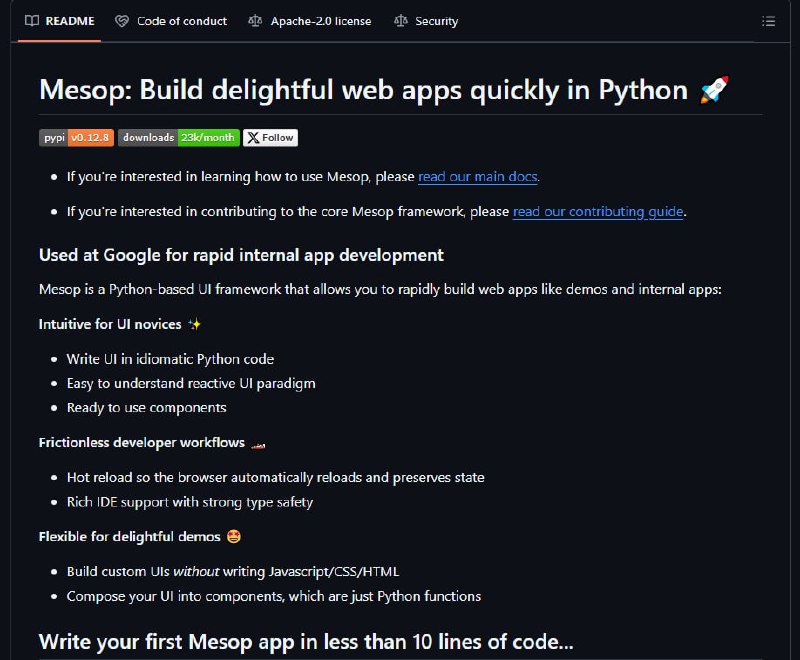Click 'Mesop is a Python-based UI framework' paragraph
This screenshot has height=660, width=800.
point(381,290)
